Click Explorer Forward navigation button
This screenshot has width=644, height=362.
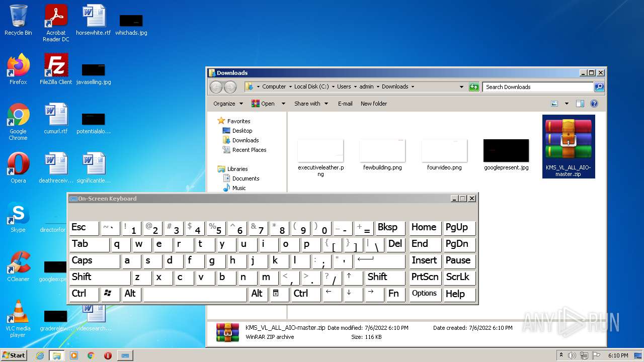coord(230,87)
